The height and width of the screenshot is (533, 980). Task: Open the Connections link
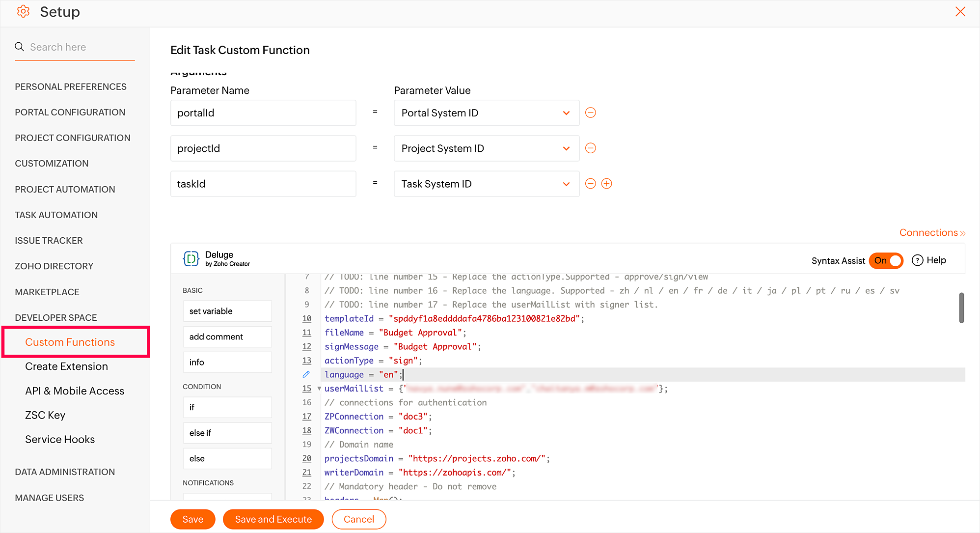931,232
